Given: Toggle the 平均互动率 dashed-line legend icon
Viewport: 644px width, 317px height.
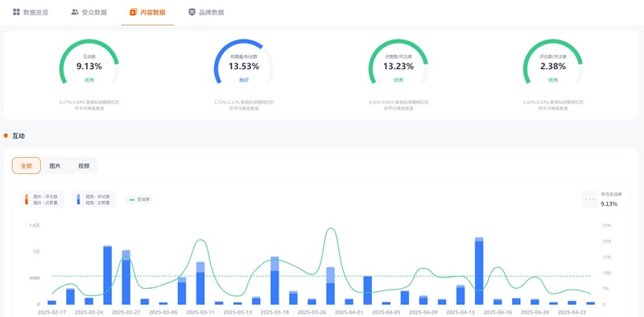Looking at the screenshot, I should click(590, 200).
